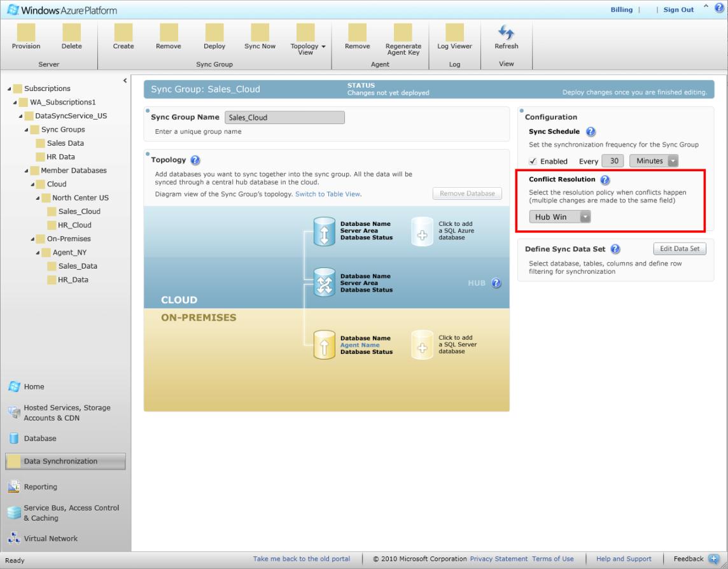
Task: Open the Log Viewer
Action: coord(454,32)
